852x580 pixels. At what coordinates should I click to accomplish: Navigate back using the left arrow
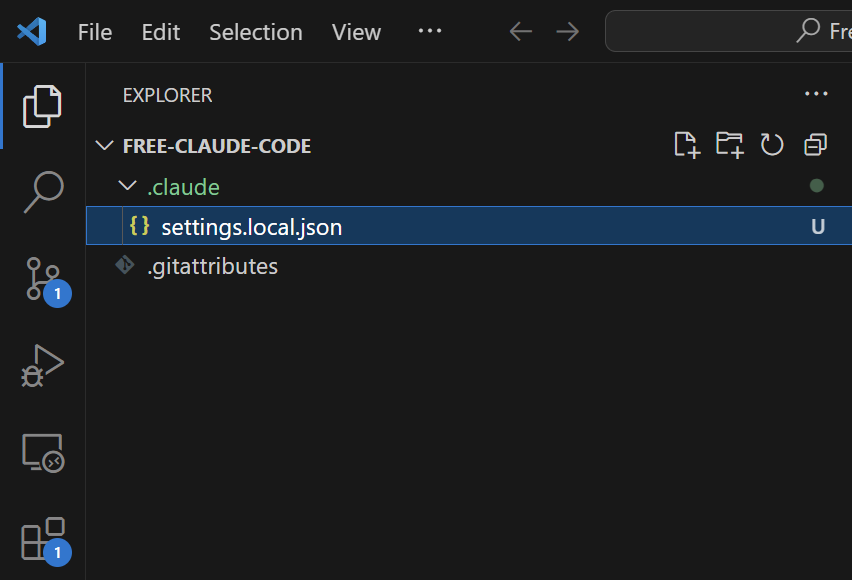coord(520,31)
